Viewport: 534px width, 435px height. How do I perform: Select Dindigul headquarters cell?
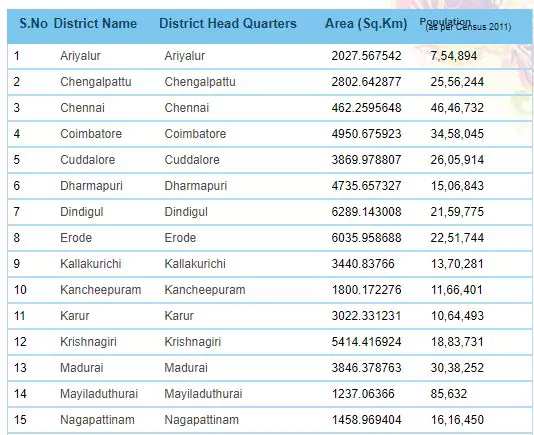[186, 212]
